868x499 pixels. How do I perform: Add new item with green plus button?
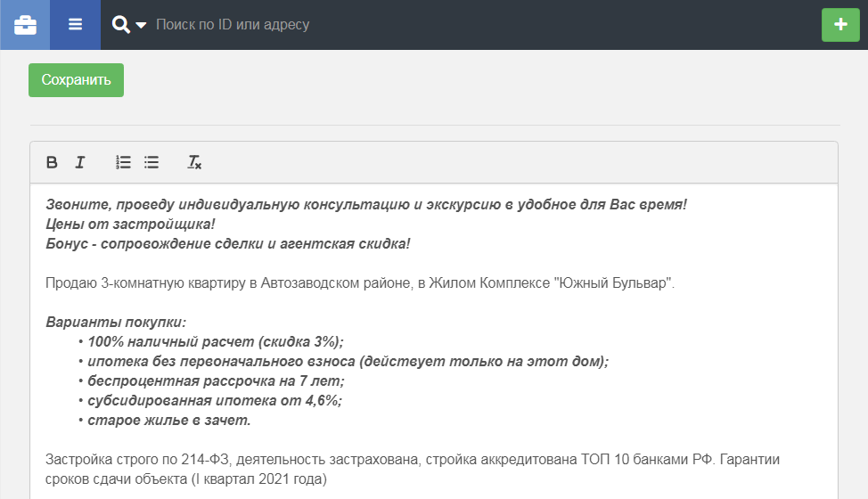[840, 25]
